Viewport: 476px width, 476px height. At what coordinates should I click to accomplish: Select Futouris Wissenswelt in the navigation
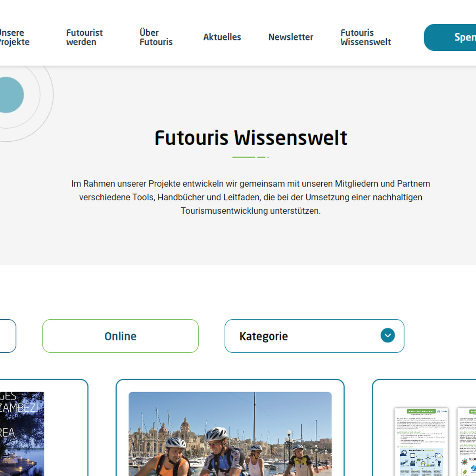365,37
